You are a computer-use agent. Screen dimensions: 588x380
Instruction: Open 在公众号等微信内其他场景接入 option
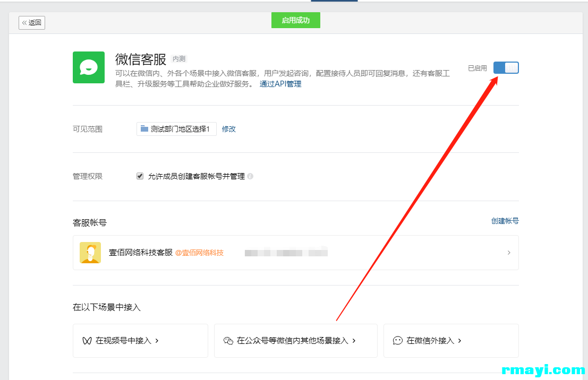(x=295, y=341)
